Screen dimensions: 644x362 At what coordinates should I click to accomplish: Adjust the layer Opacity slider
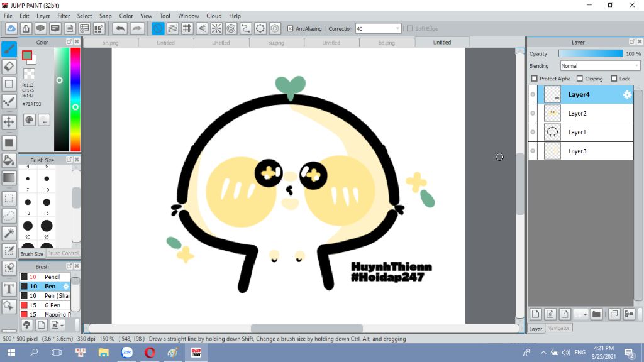(x=591, y=54)
